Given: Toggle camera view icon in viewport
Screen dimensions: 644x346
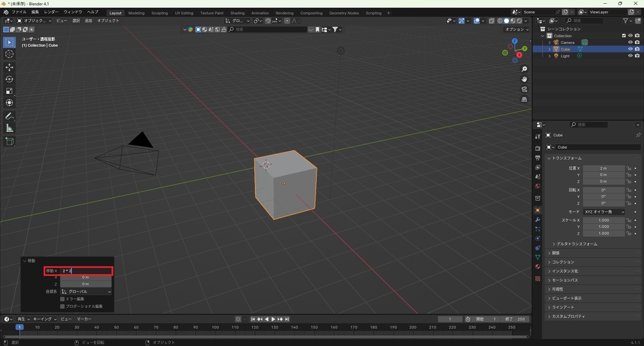Looking at the screenshot, I should 524,89.
